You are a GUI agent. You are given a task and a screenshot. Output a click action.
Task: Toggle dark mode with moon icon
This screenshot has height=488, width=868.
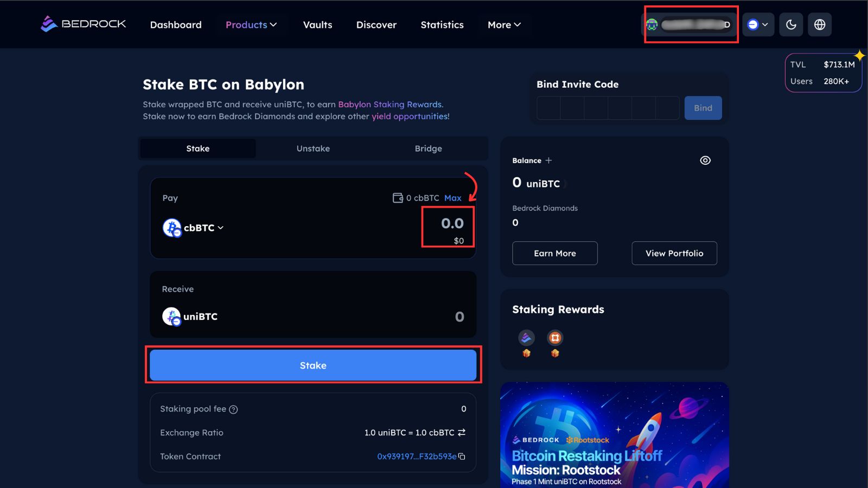(791, 25)
